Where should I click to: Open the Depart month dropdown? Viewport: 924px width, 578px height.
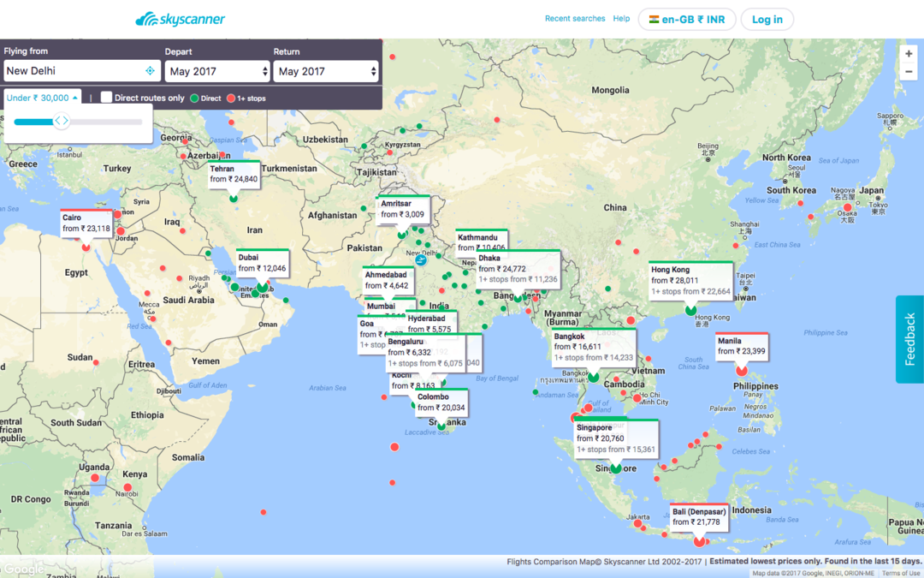[x=217, y=72]
